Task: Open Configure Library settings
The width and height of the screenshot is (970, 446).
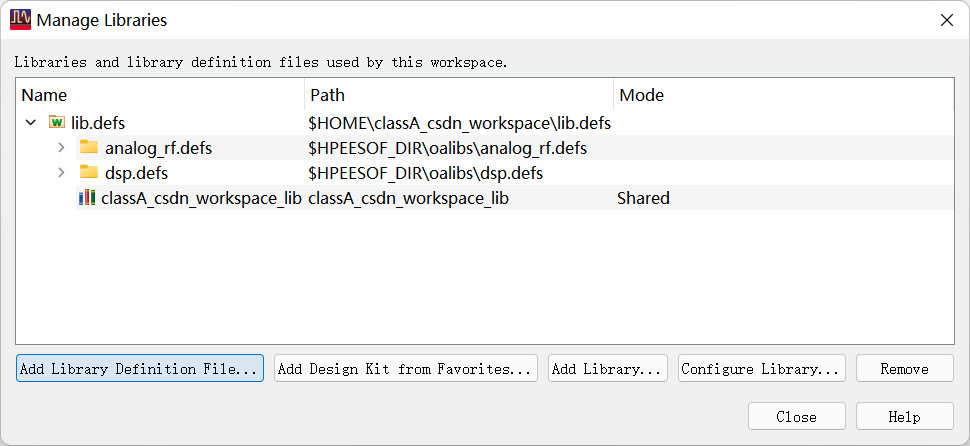Action: pyautogui.click(x=761, y=369)
